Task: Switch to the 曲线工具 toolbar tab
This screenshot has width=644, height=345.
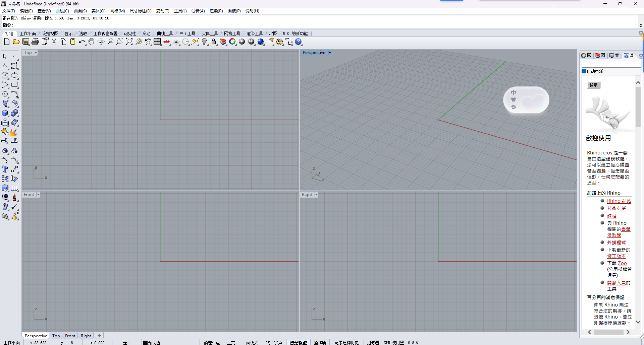Action: tap(165, 33)
